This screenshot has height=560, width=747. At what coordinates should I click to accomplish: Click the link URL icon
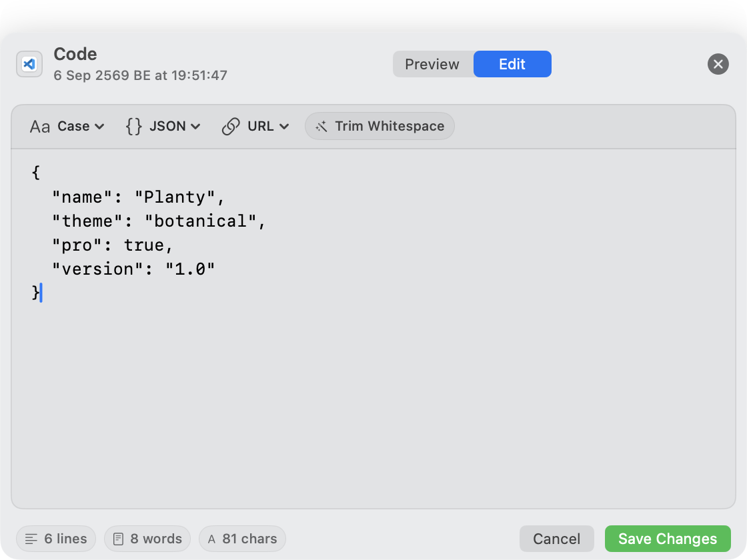point(231,126)
